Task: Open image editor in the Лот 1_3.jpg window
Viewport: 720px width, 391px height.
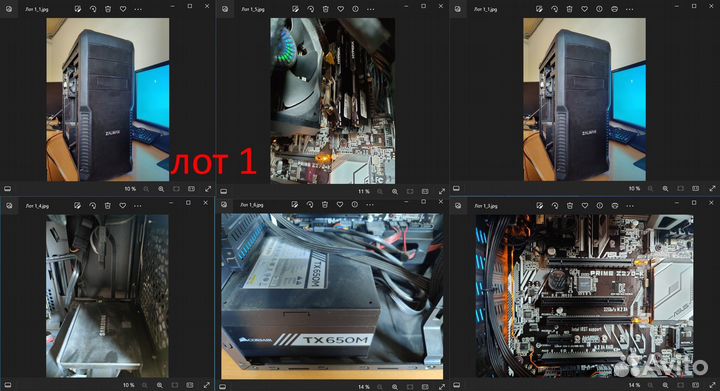Action: pyautogui.click(x=540, y=206)
